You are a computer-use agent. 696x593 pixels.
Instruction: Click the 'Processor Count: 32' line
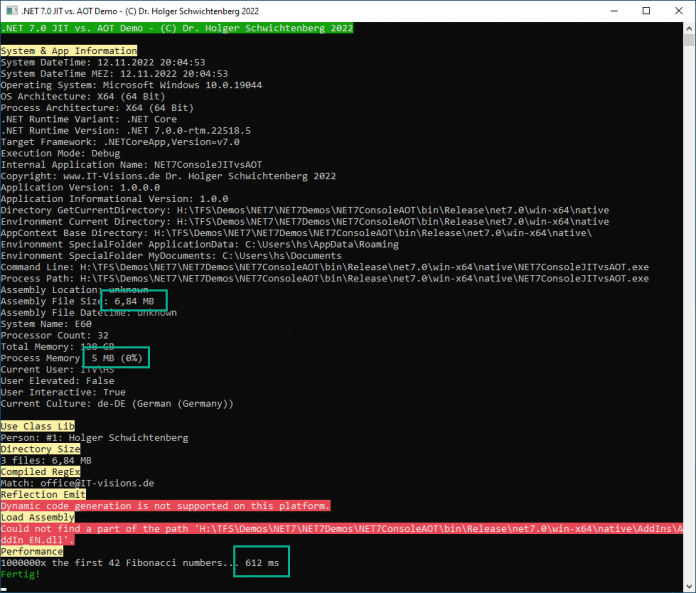click(55, 336)
